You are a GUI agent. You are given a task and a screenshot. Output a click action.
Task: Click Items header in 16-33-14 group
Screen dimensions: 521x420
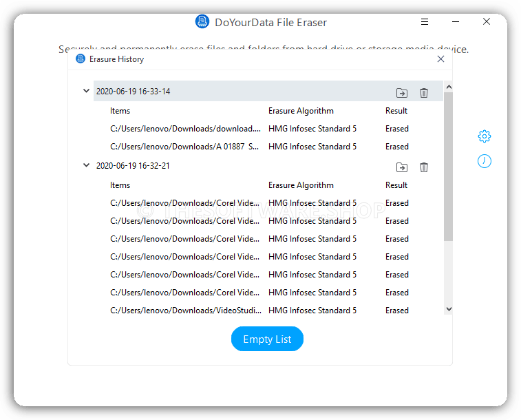(120, 111)
